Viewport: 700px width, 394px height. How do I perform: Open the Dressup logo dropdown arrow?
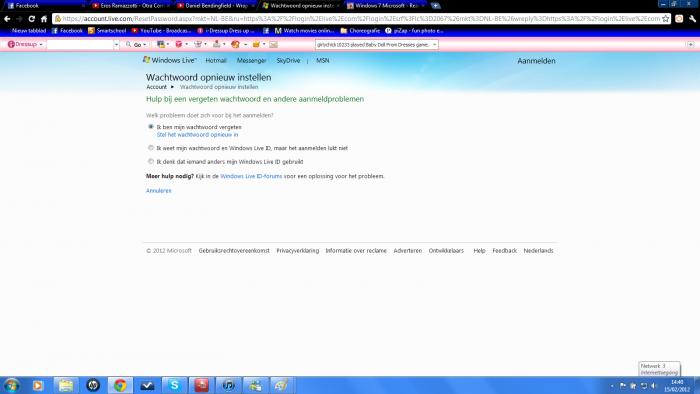click(41, 45)
